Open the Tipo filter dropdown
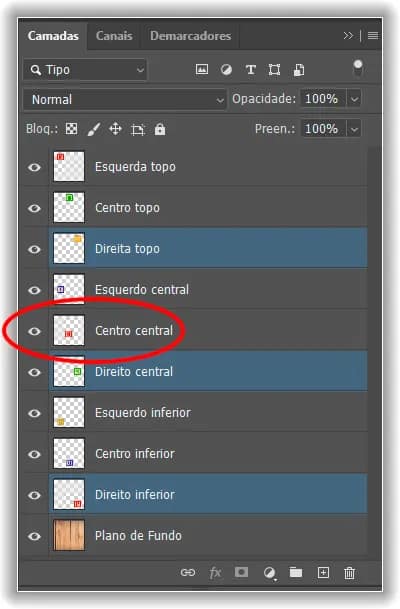The width and height of the screenshot is (400, 609). coord(85,70)
